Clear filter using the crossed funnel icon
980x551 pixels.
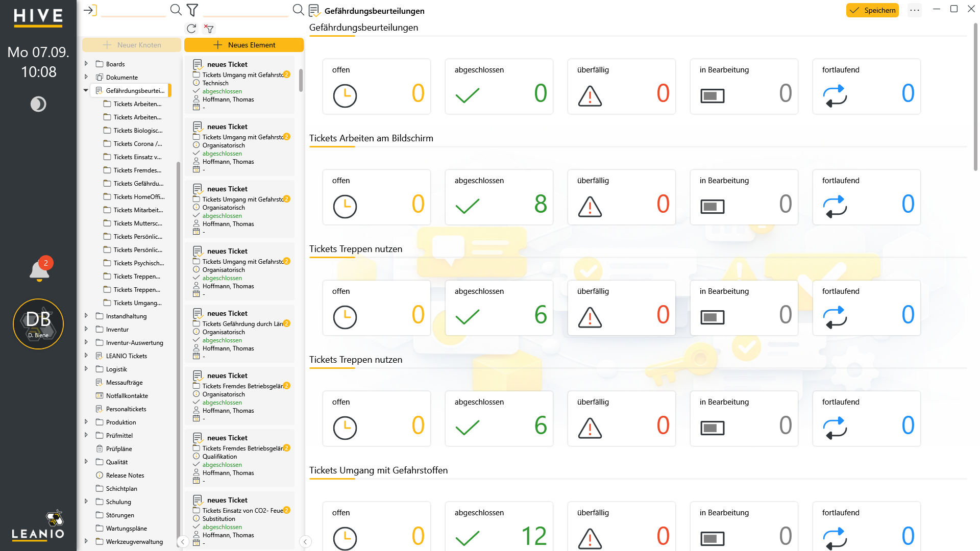click(209, 29)
